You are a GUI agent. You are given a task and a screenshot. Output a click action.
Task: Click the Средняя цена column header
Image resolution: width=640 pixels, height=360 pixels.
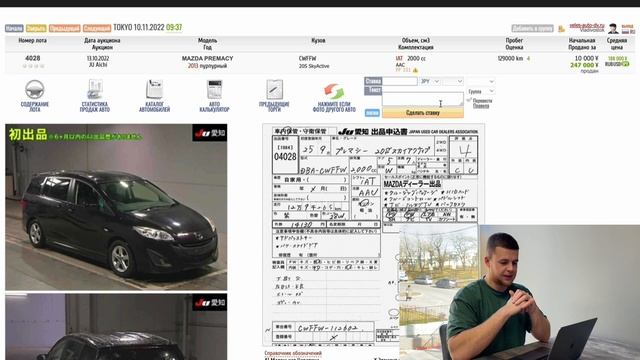pos(617,44)
